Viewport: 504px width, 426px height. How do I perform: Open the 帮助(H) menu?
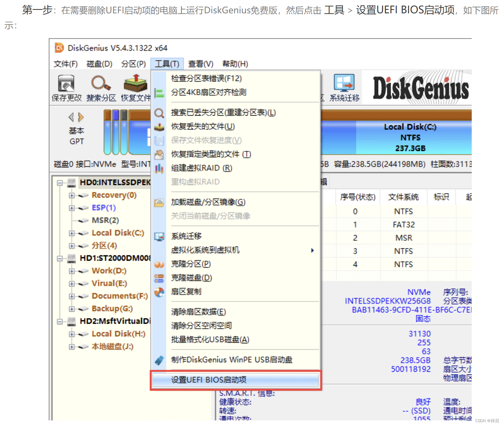235,64
